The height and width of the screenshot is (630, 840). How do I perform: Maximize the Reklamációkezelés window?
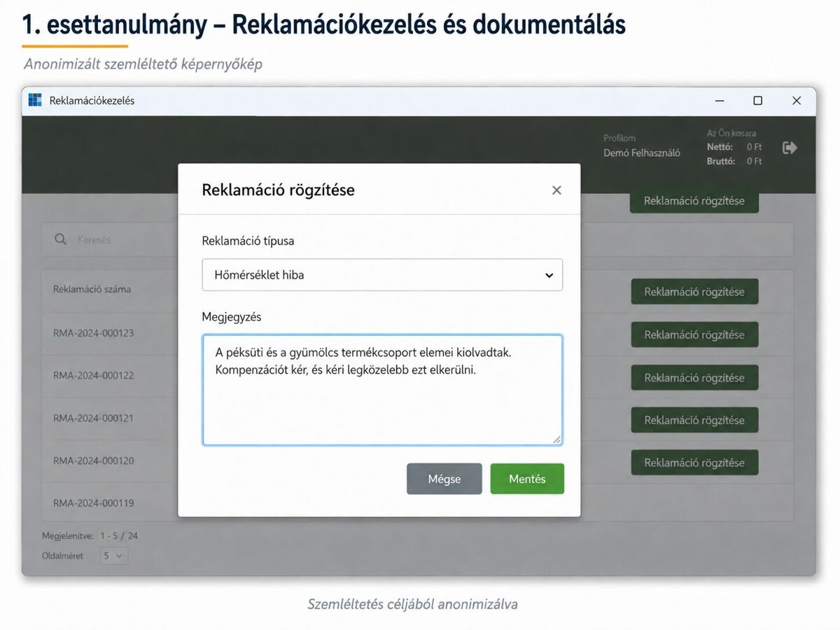point(757,101)
